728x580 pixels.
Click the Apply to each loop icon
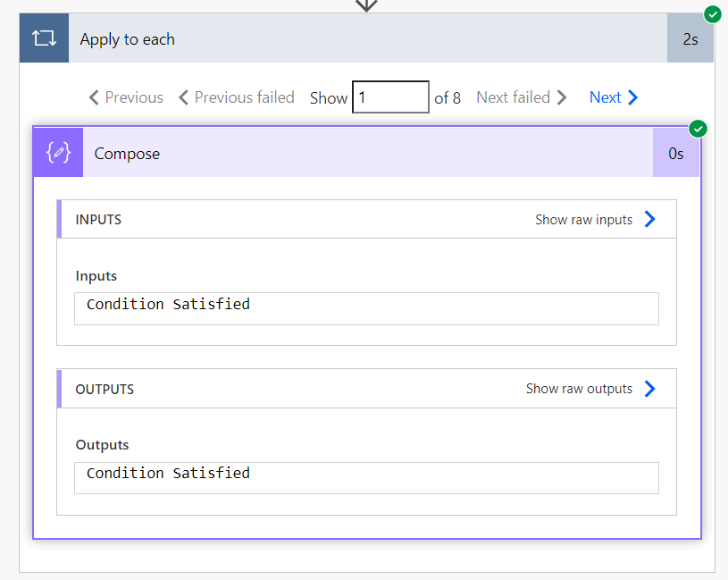(x=44, y=38)
